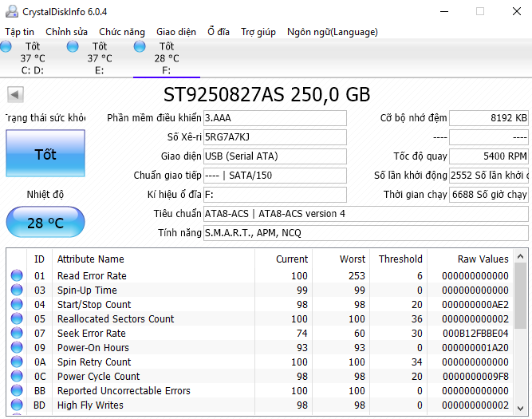Open the Chức năng menu
This screenshot has width=532, height=419.
pyautogui.click(x=122, y=32)
